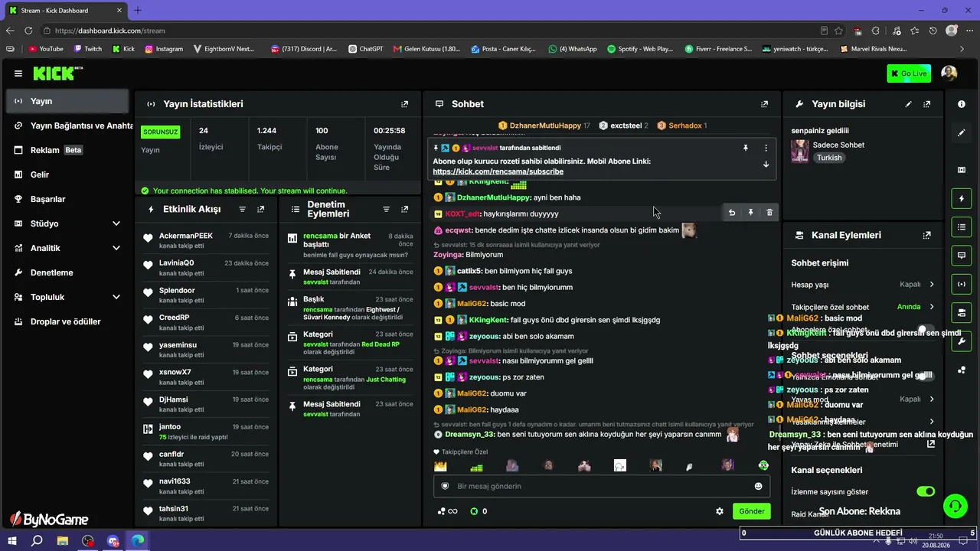
Task: Click the wrench icon in the right rail
Action: pyautogui.click(x=962, y=341)
